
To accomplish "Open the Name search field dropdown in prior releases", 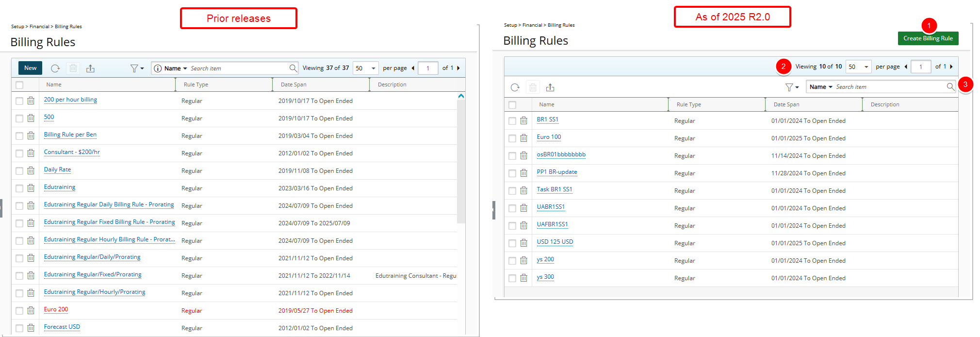I will [x=175, y=68].
